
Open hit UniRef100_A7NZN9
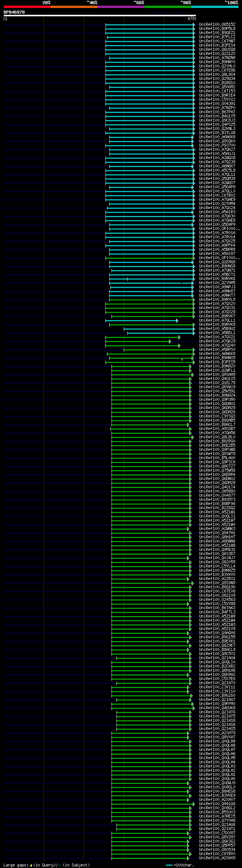[217, 58]
